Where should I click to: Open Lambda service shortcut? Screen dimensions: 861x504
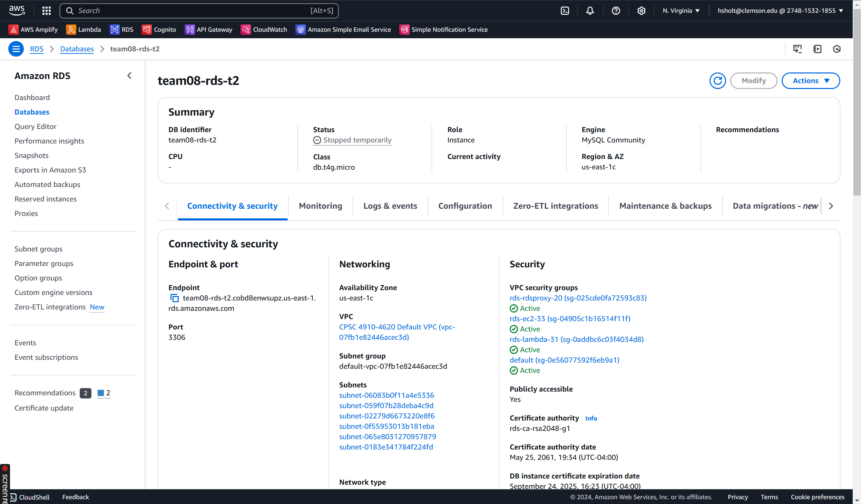[84, 30]
